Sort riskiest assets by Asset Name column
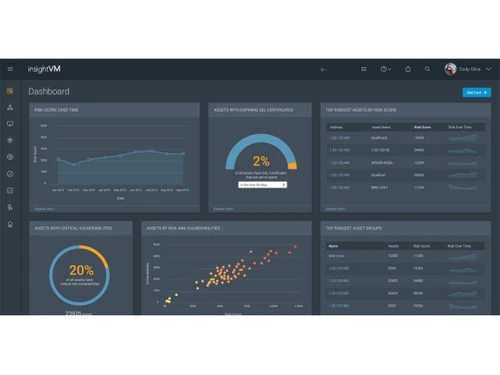Screen dimensions: 500x375 (381, 127)
